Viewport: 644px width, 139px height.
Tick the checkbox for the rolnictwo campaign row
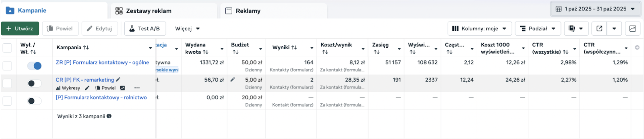coord(7,101)
